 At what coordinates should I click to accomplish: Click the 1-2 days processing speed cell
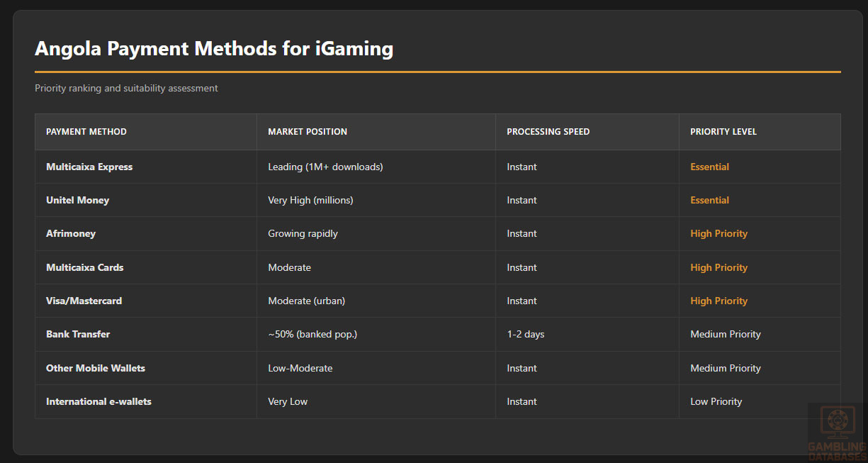tap(525, 335)
